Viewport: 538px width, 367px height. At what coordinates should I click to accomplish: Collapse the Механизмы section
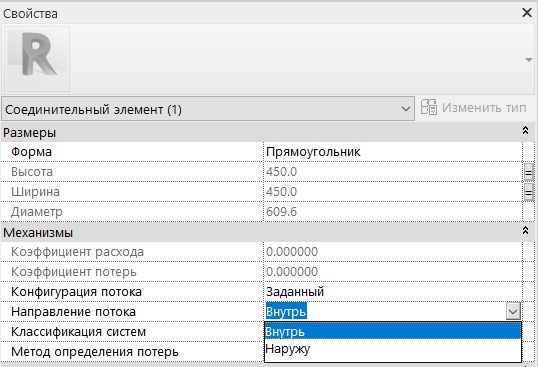(x=525, y=230)
